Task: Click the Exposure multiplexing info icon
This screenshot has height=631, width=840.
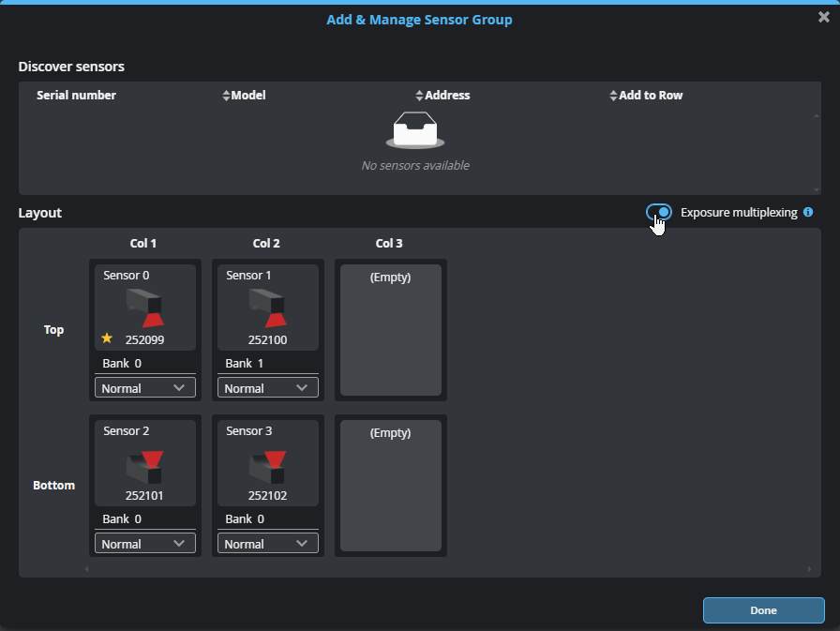Action: 808,213
